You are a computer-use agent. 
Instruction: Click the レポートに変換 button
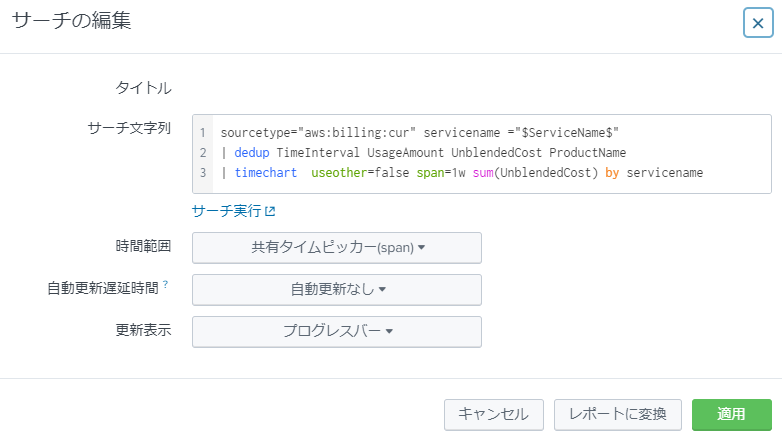pos(617,414)
